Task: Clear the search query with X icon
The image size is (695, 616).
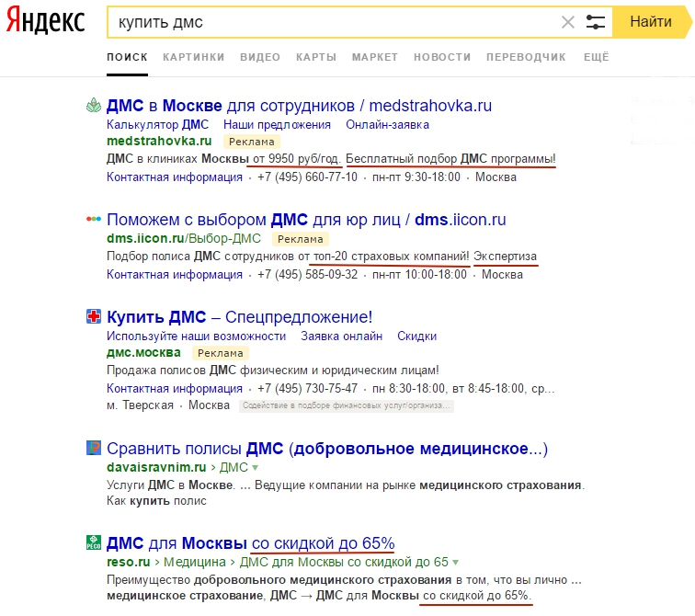Action: coord(568,22)
